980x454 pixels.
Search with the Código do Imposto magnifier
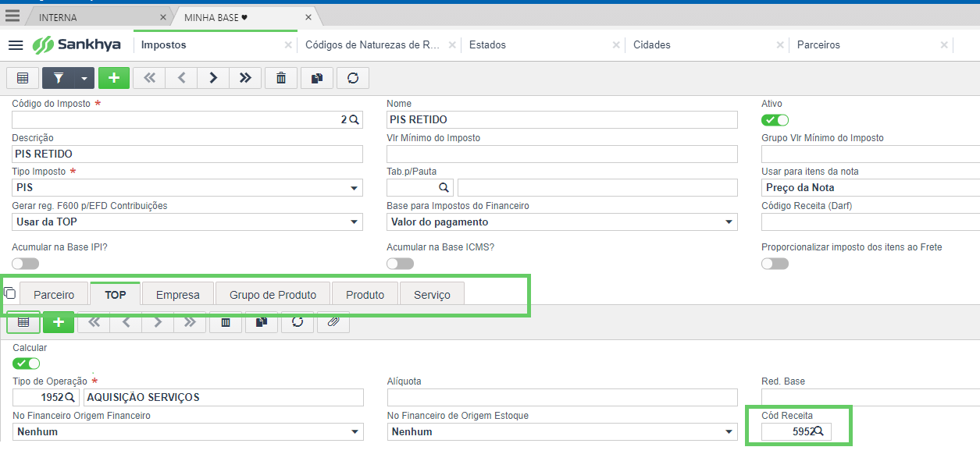click(354, 119)
